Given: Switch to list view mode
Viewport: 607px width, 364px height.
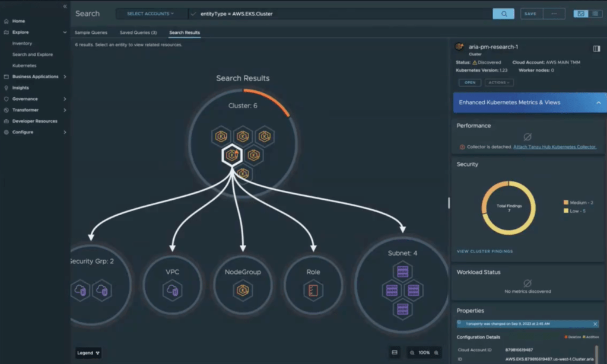Looking at the screenshot, I should [595, 14].
